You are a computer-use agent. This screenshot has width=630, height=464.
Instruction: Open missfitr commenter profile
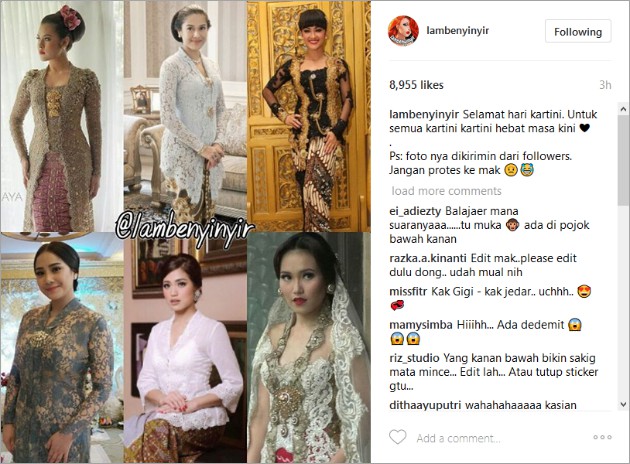pos(408,291)
